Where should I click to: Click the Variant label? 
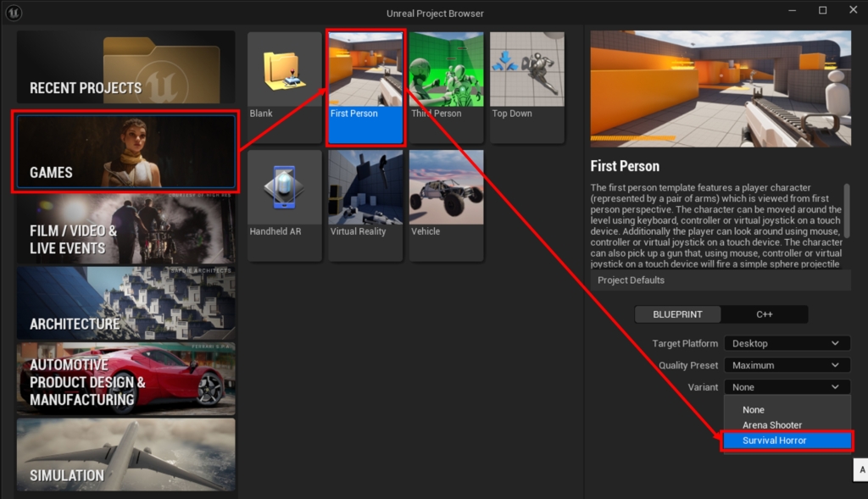click(703, 387)
